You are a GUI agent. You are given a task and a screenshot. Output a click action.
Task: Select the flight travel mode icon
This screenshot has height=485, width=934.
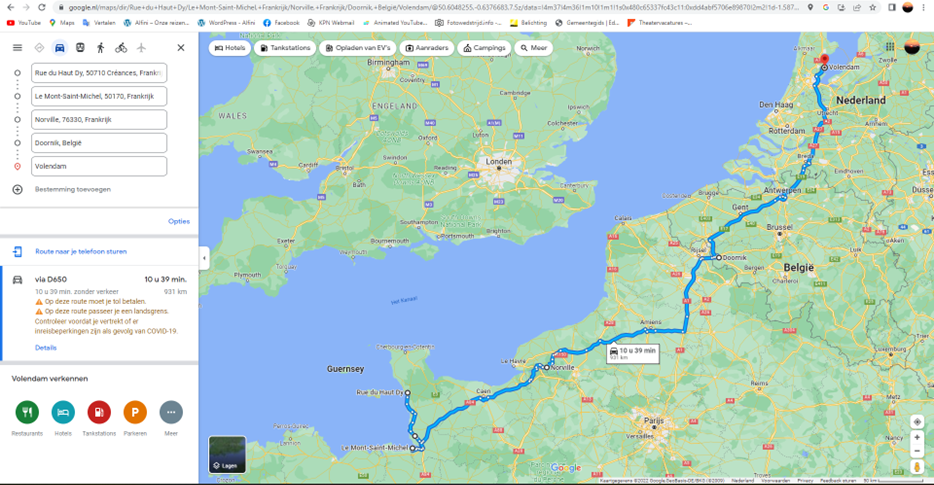click(141, 48)
